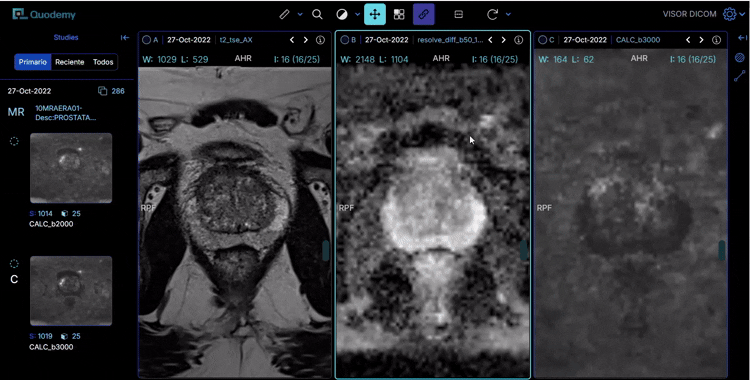Viewport: 750px width, 380px height.
Task: Click image index 16 (16/25) in viewport B
Action: (495, 59)
